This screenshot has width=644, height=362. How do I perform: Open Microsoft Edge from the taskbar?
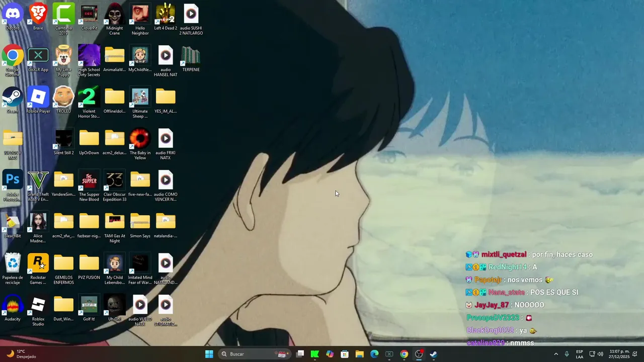374,354
